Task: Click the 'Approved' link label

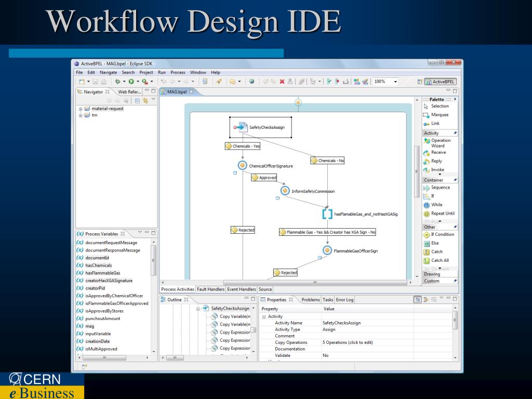Action: tap(264, 178)
